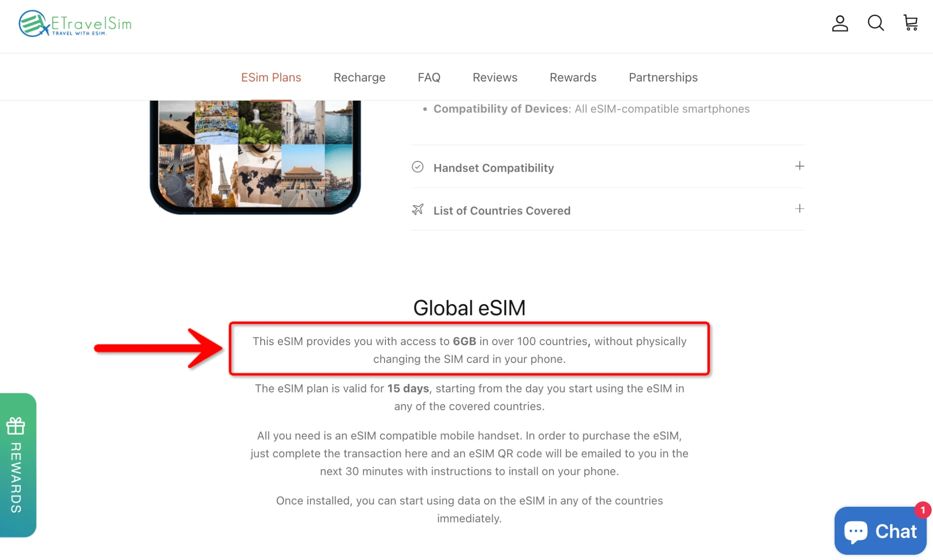Click the search magnifier icon
The height and width of the screenshot is (560, 933).
[x=876, y=23]
